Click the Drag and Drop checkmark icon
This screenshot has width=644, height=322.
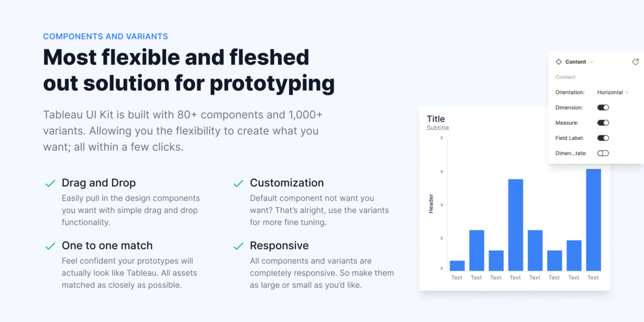(x=50, y=184)
